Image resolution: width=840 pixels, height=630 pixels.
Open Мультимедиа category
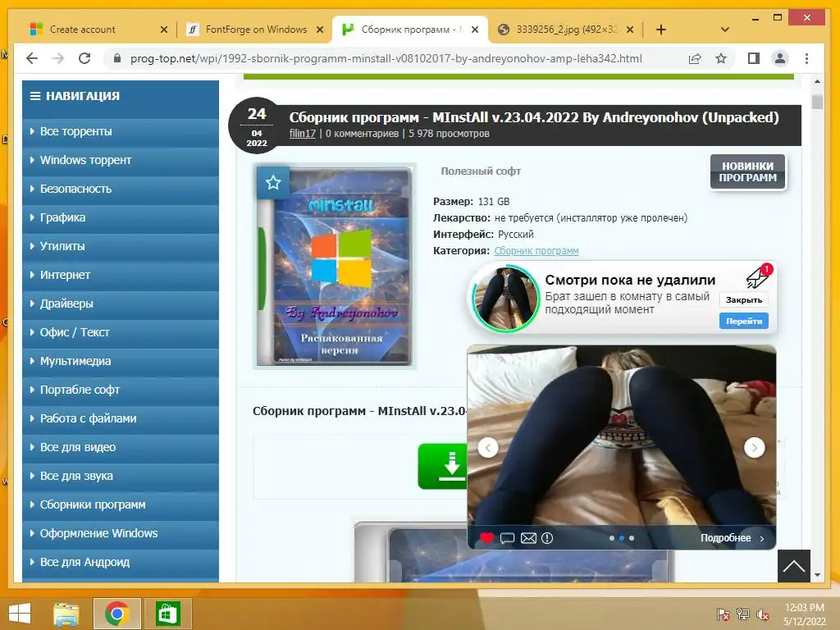pos(121,361)
